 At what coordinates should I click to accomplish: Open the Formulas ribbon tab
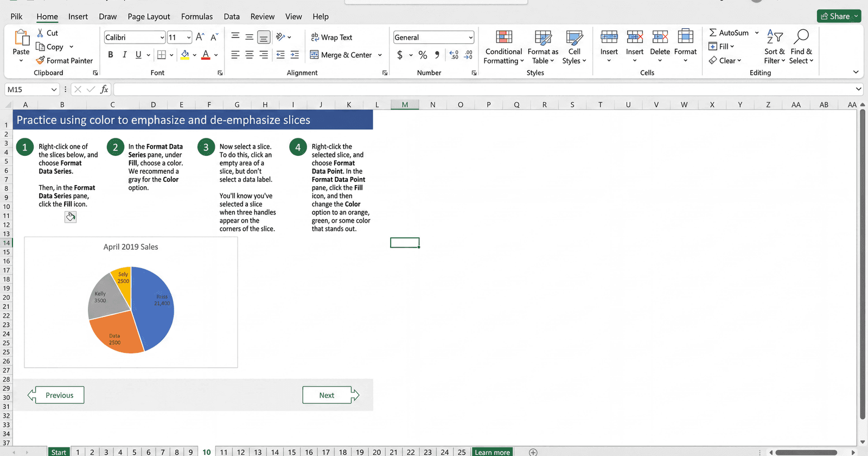tap(197, 16)
